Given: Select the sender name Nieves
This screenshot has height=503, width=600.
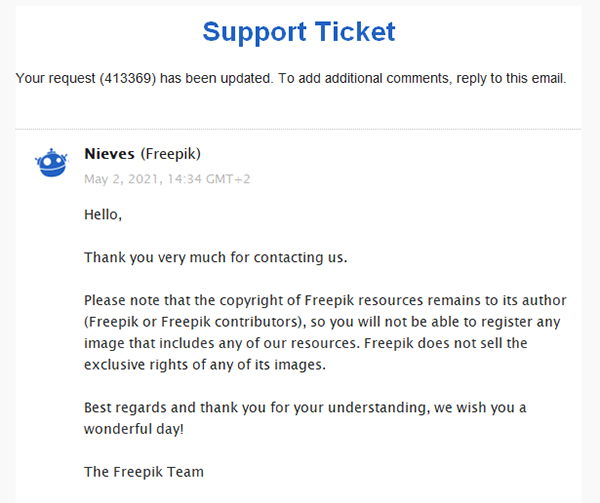Looking at the screenshot, I should coord(109,154).
